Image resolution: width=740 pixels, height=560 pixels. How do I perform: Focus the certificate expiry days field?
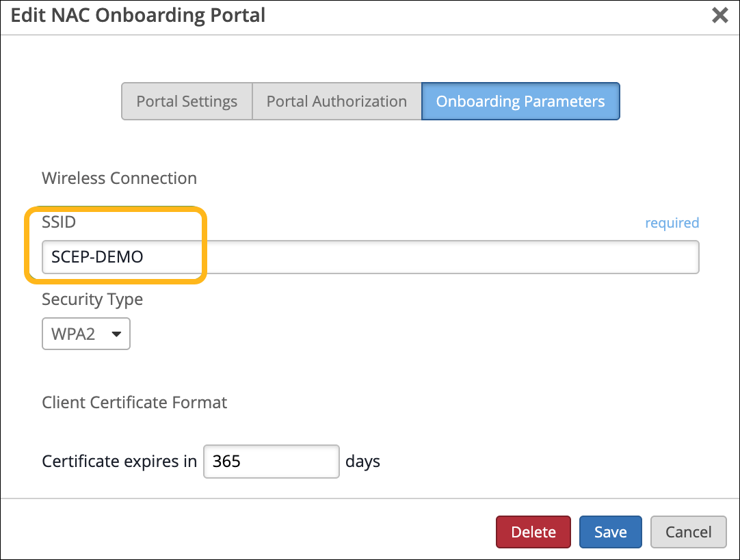pos(271,462)
